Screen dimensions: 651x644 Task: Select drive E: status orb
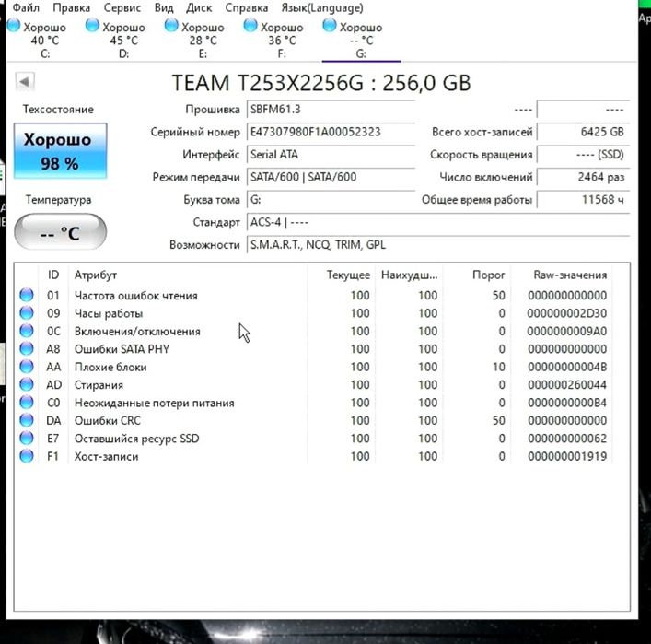[171, 26]
